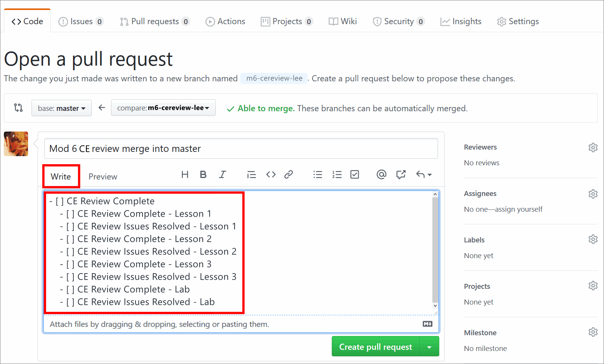
Task: Open the Pull requests tab
Action: (x=155, y=21)
